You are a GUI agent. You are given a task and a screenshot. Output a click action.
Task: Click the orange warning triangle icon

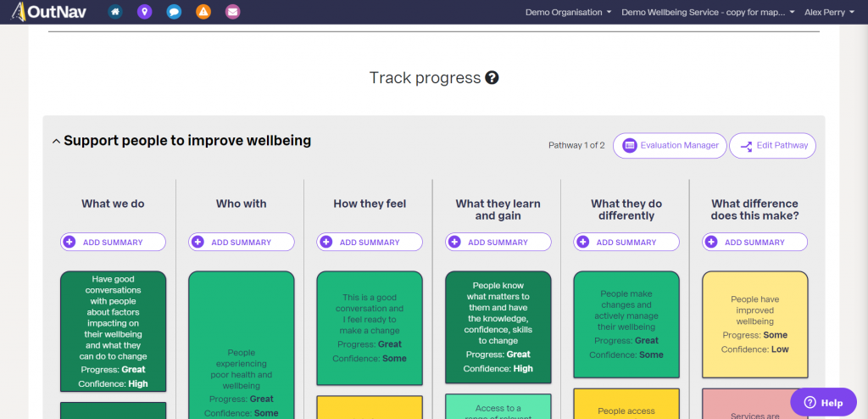pyautogui.click(x=203, y=12)
